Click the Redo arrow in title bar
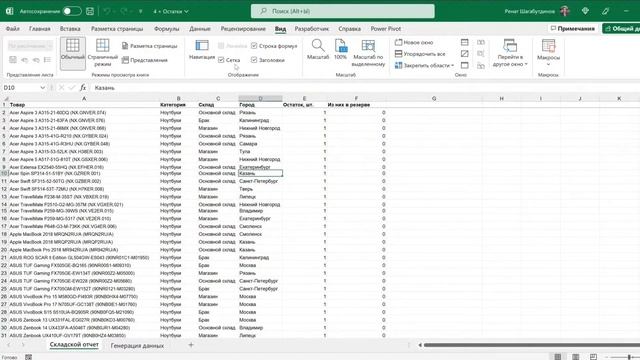 click(x=124, y=11)
